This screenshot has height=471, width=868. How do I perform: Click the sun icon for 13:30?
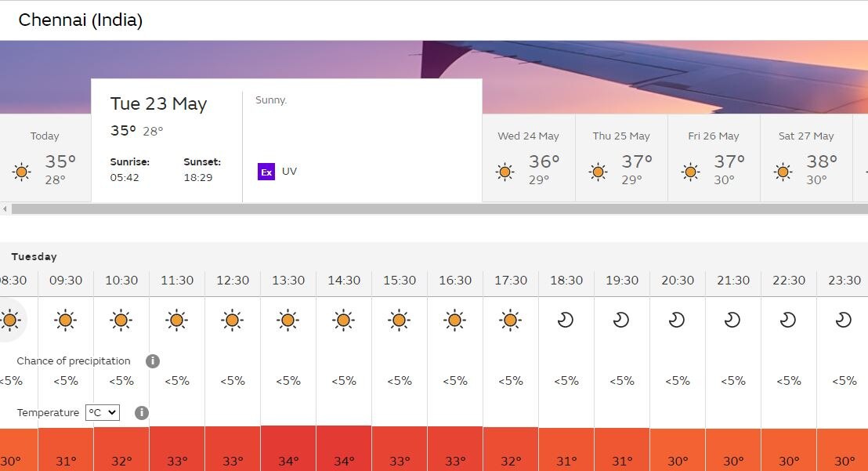coord(288,320)
